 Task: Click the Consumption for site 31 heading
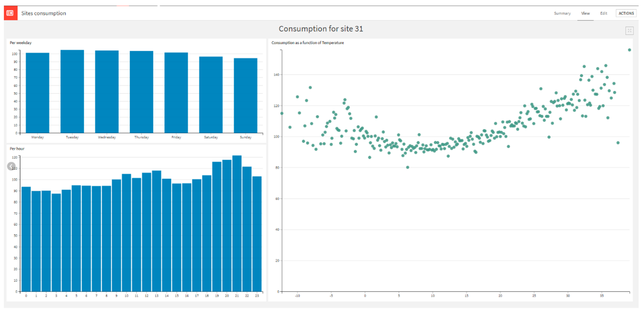coord(321,29)
